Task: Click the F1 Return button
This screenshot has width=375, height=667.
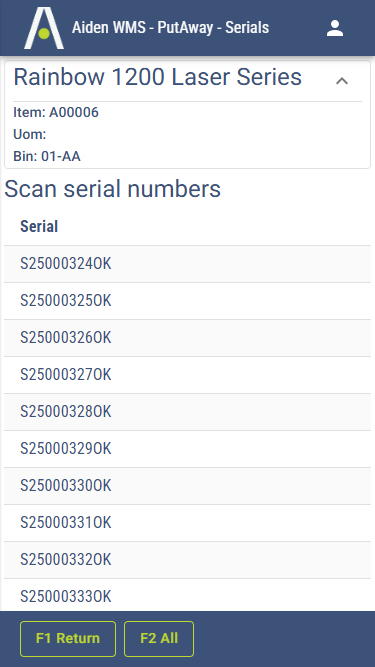Action: tap(68, 638)
